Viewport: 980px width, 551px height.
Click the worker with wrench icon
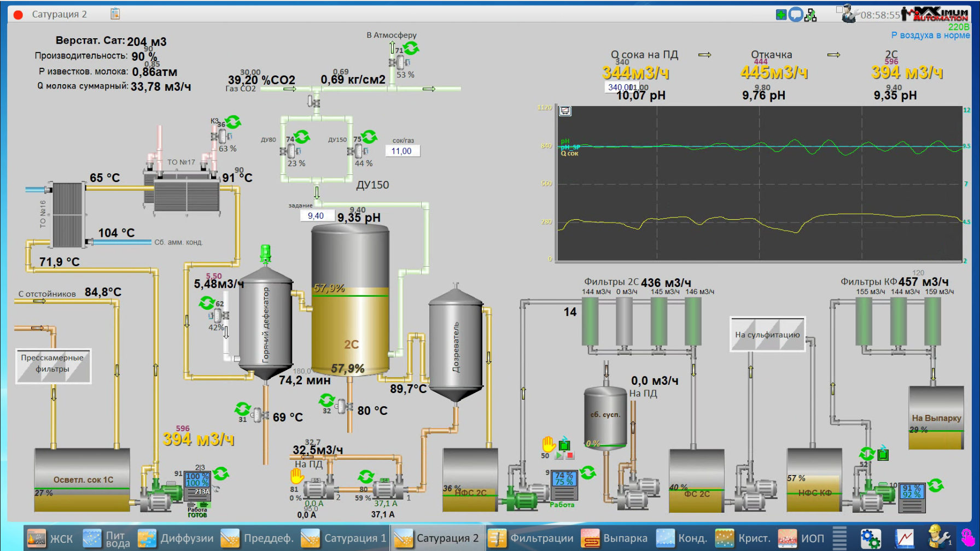click(x=937, y=537)
